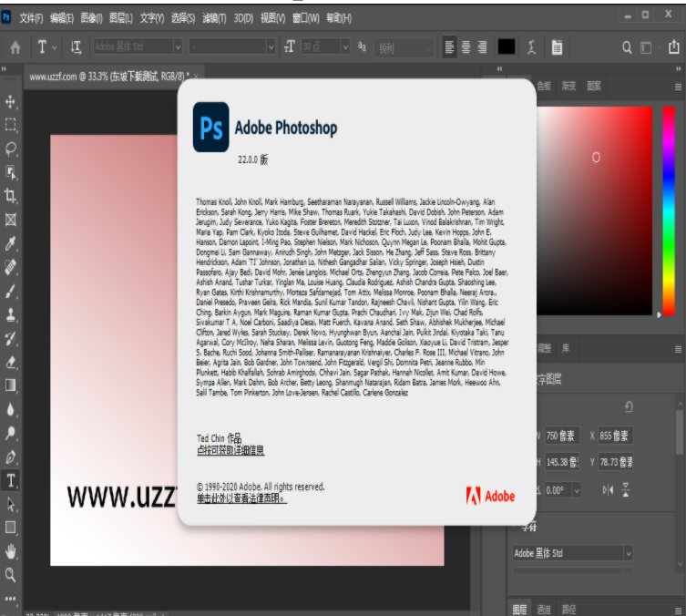This screenshot has height=616, width=686.
Task: Click the Home icon in options bar
Action: [15, 46]
